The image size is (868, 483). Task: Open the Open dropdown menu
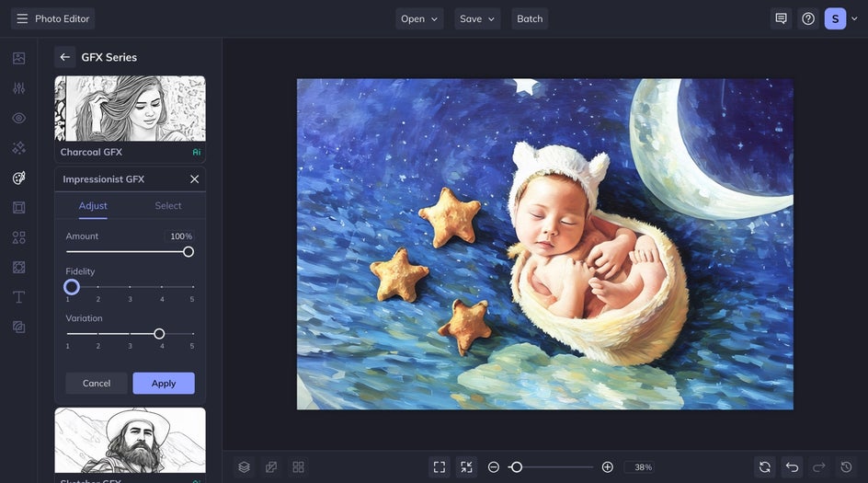419,18
